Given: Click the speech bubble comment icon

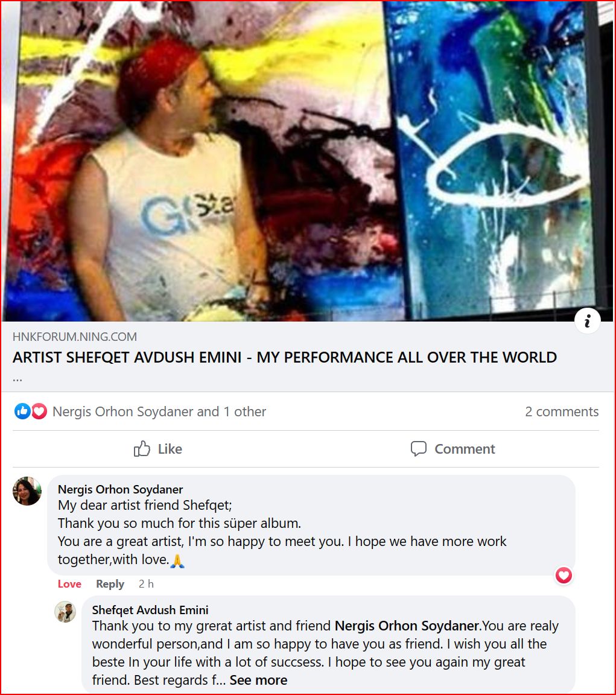Looking at the screenshot, I should (418, 449).
